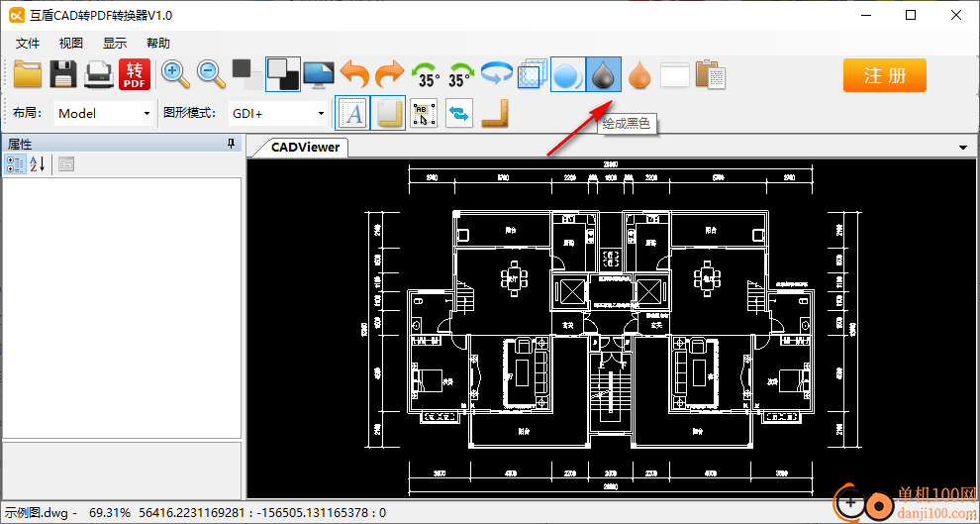Click the orange 注册 register button
This screenshot has width=980, height=524.
(x=884, y=75)
